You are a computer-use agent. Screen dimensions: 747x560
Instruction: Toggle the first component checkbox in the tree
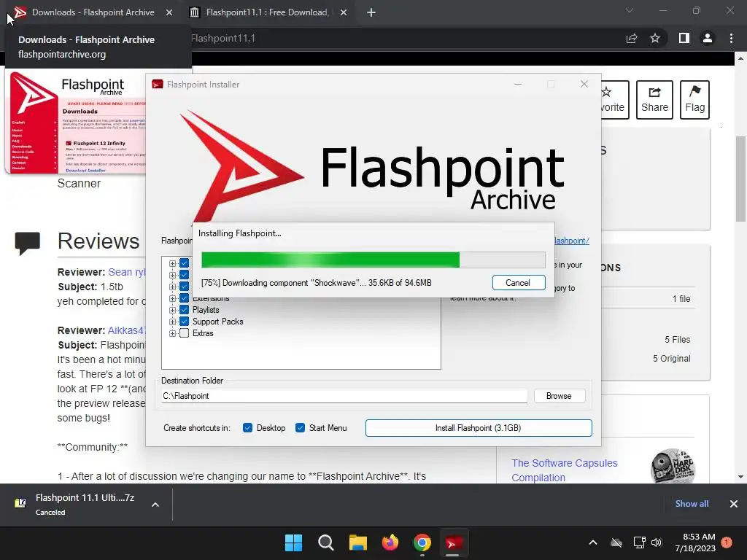pyautogui.click(x=185, y=263)
